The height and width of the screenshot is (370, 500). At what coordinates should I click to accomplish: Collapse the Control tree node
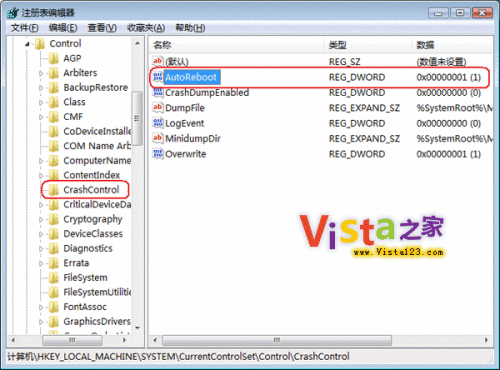(27, 44)
